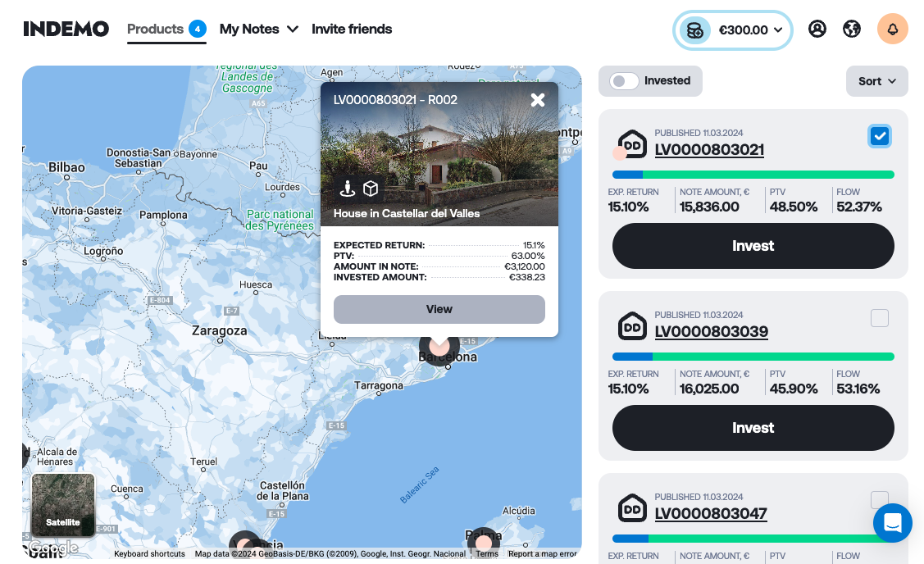Toggle the Invested filter switch
Image resolution: width=924 pixels, height=564 pixels.
tap(625, 81)
